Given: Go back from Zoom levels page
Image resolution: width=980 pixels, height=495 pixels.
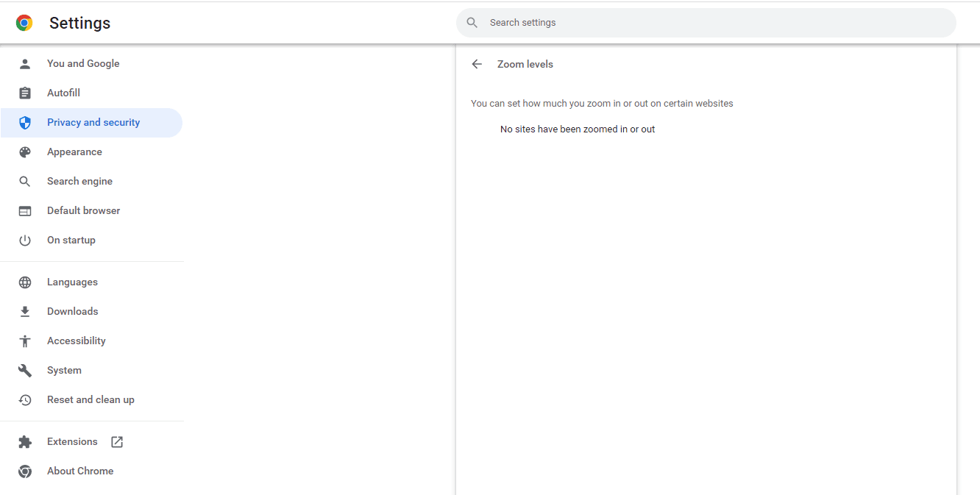Looking at the screenshot, I should (477, 64).
